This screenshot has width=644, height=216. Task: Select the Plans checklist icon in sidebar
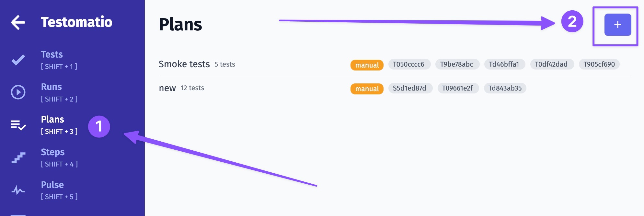(x=18, y=125)
